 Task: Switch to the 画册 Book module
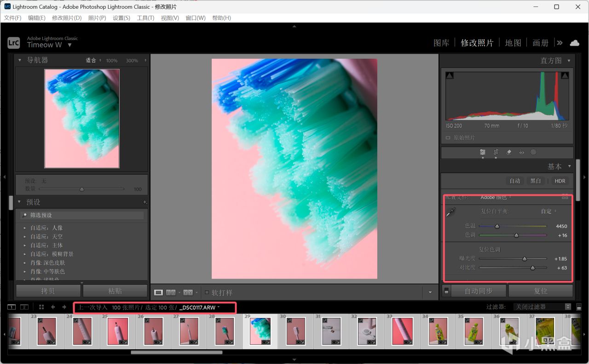tap(541, 43)
